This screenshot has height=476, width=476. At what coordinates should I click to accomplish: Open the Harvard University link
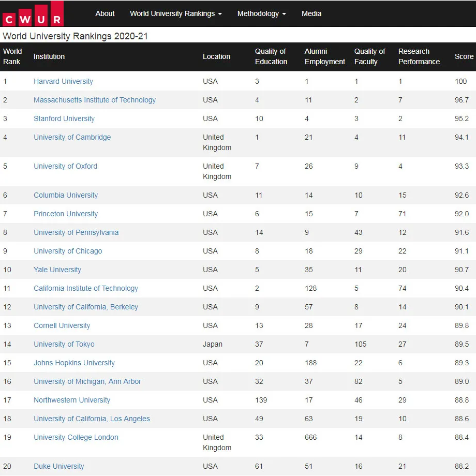click(63, 81)
